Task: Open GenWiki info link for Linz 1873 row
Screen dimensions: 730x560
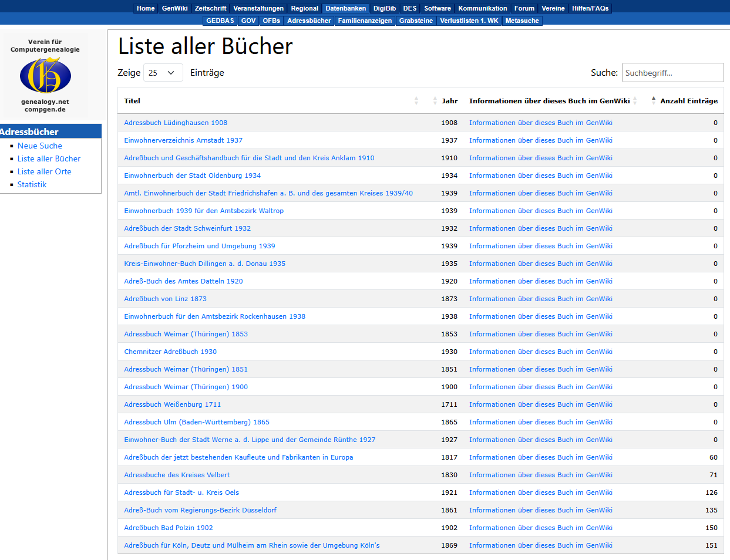Action: [541, 299]
